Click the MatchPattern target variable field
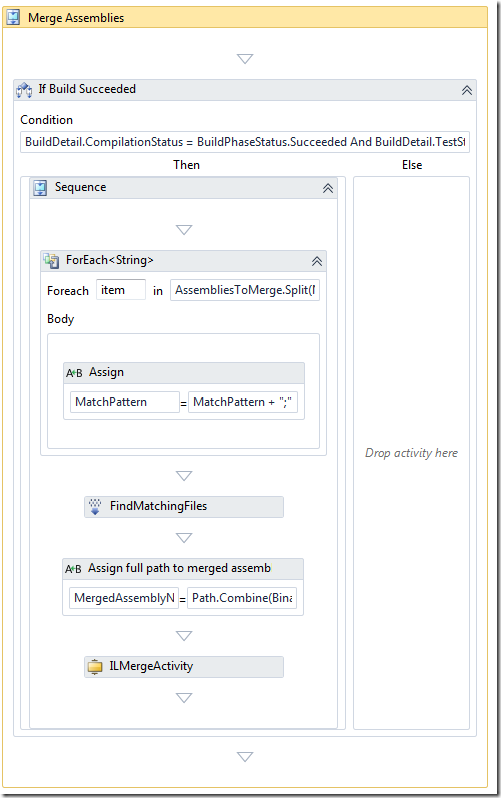 125,402
